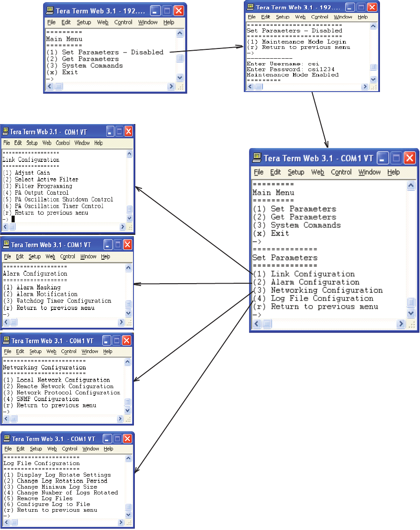Open Web menu in Maintenance Mode Login window
The image size is (420, 530).
(x=300, y=17)
